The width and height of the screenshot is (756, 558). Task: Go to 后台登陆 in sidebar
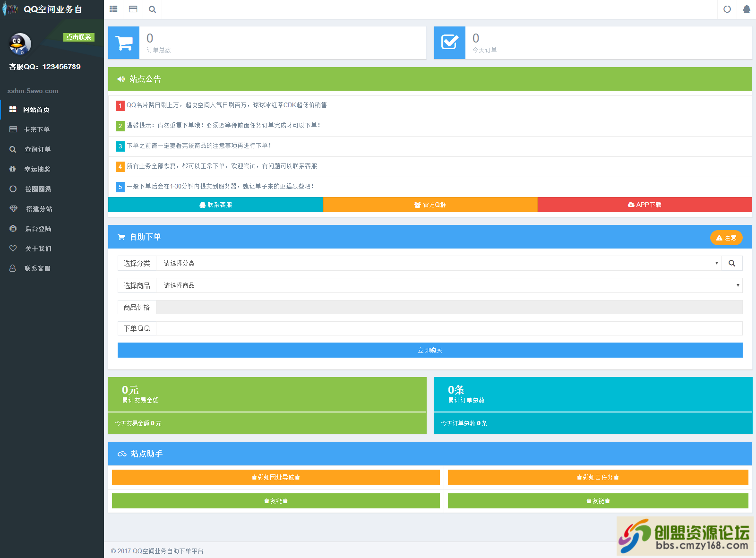point(52,229)
